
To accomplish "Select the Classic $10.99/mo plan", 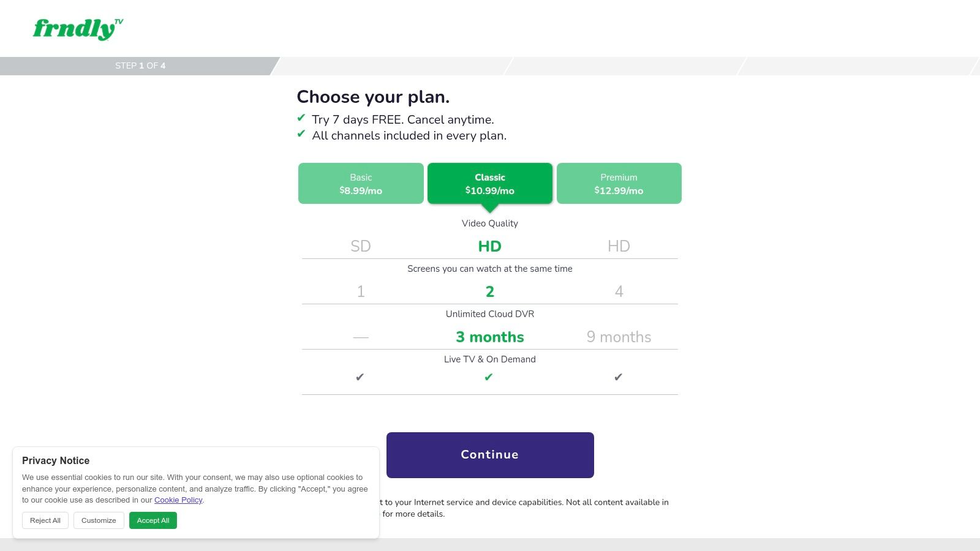I will [490, 184].
